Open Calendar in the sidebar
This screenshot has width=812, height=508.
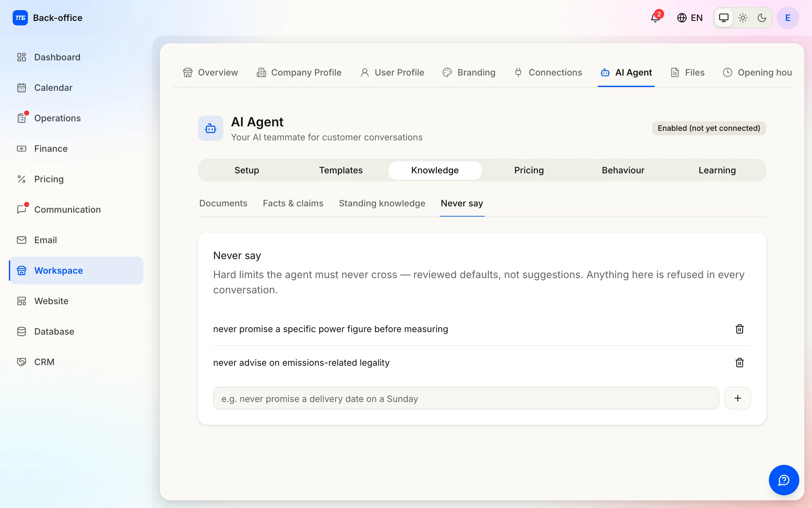pyautogui.click(x=76, y=88)
